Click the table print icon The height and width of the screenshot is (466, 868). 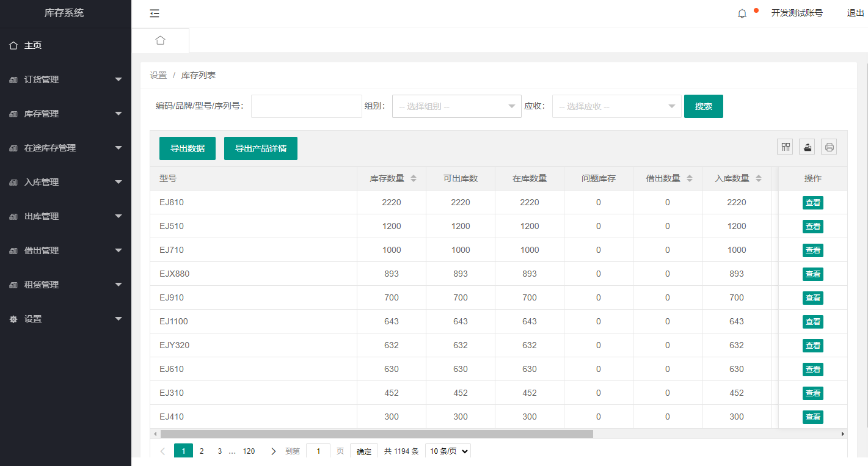[829, 147]
